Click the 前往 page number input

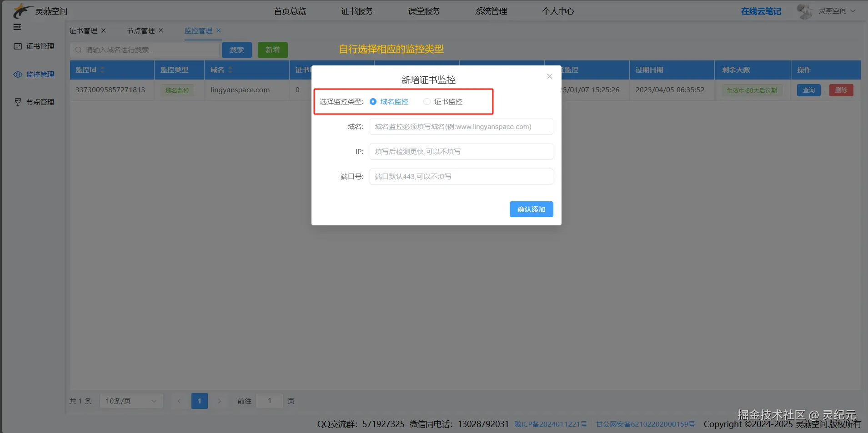coord(270,401)
